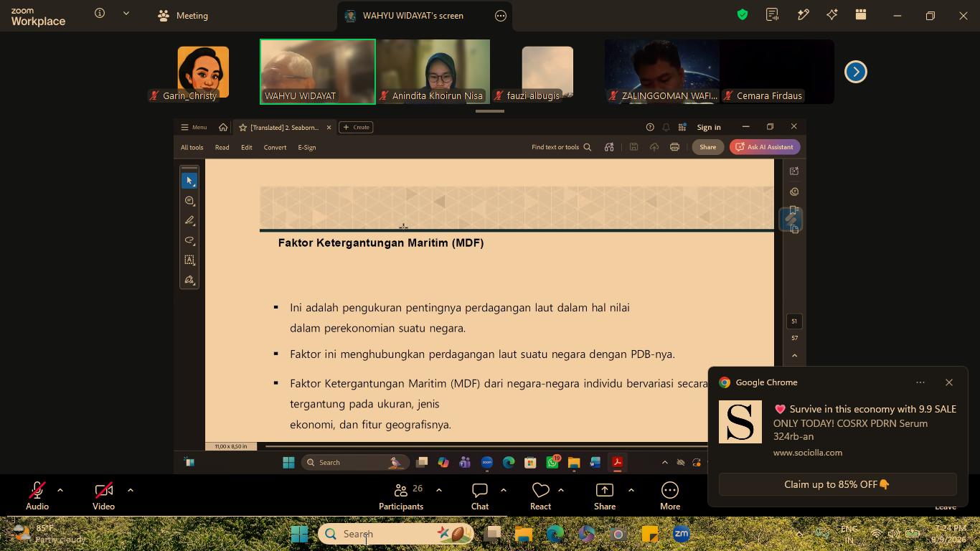980x551 pixels.
Task: Open meeting info icon next to Workplace
Action: click(100, 14)
